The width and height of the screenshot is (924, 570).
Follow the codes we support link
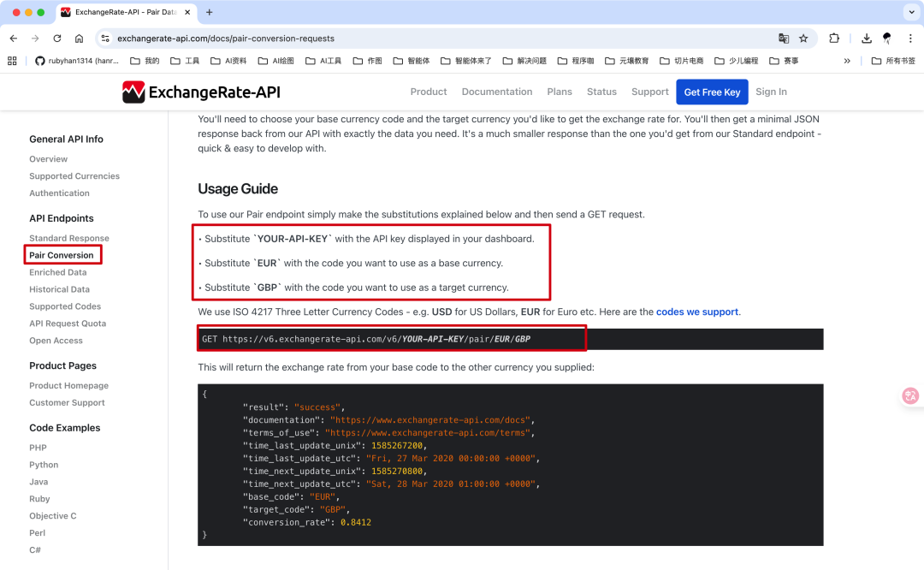697,312
